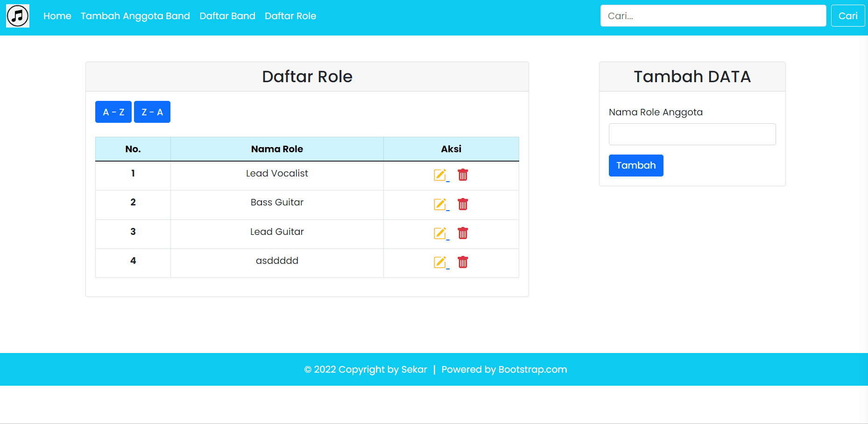Edit the asddddd role entry
This screenshot has width=868, height=424.
pos(440,262)
